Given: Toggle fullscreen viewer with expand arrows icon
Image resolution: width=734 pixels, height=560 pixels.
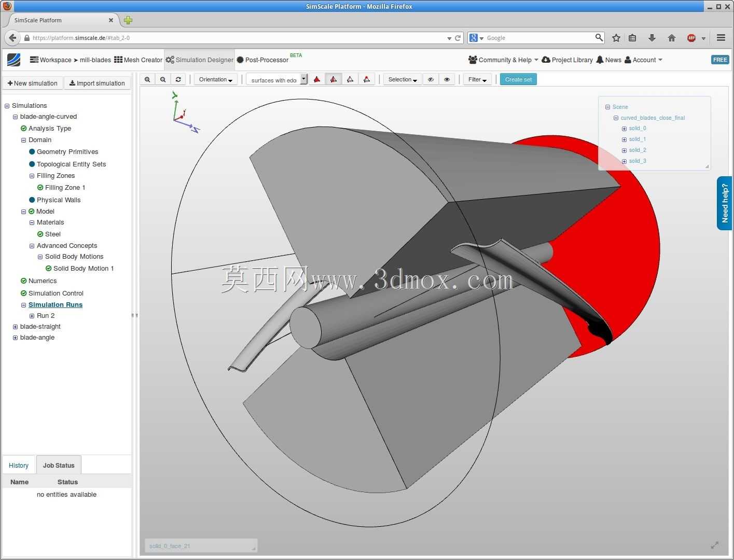Looking at the screenshot, I should (715, 545).
